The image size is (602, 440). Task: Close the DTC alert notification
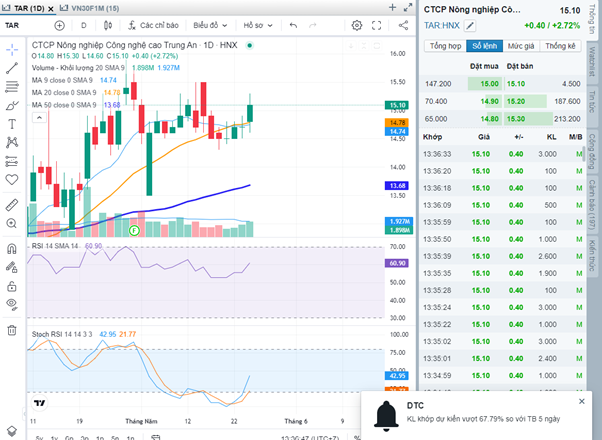pyautogui.click(x=582, y=401)
